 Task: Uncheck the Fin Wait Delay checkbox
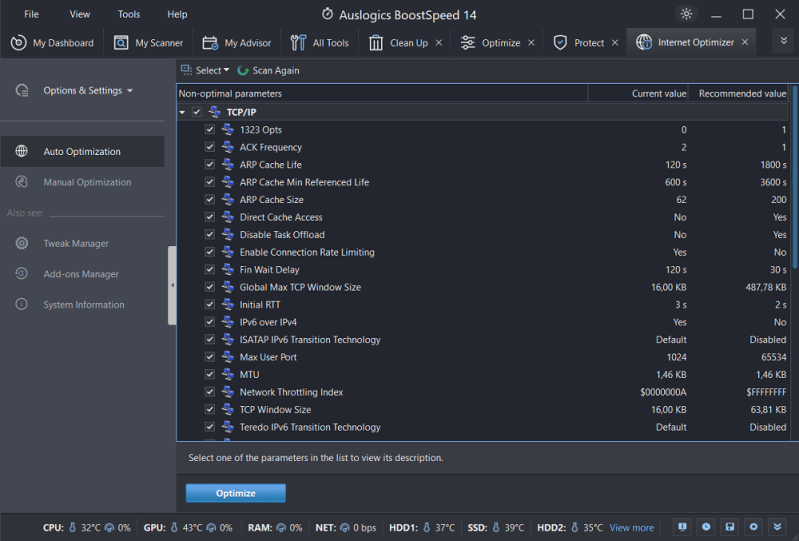tap(209, 269)
